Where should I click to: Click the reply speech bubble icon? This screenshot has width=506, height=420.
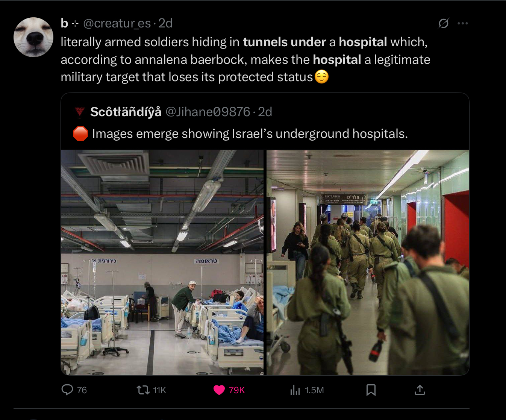(x=67, y=390)
